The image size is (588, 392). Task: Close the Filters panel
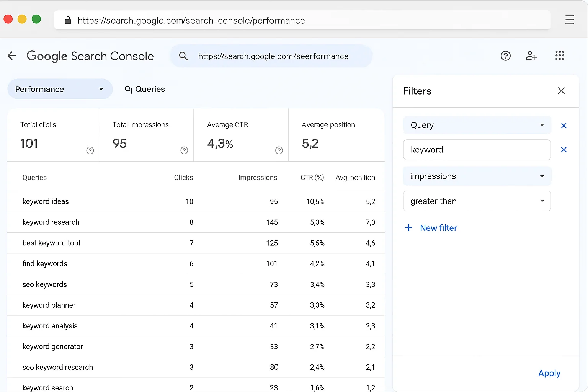click(x=561, y=91)
